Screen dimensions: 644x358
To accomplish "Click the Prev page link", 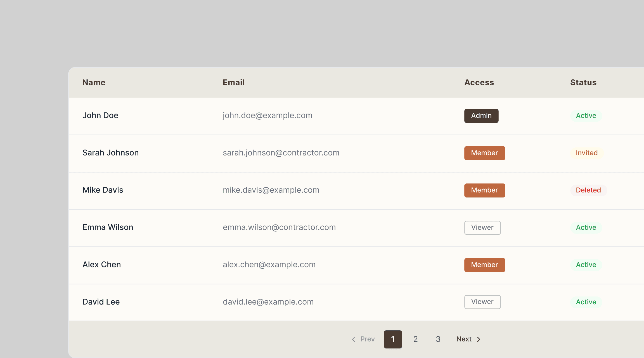I will (x=367, y=339).
